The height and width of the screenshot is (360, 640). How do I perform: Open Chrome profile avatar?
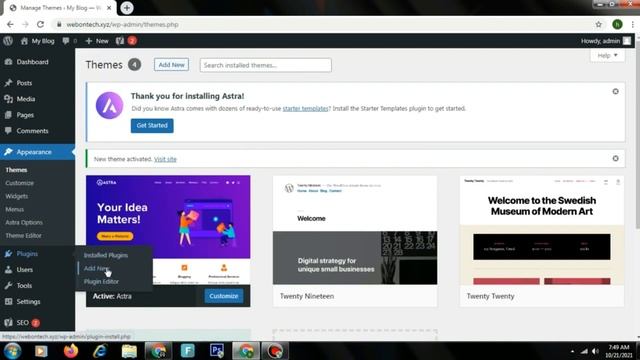click(617, 24)
